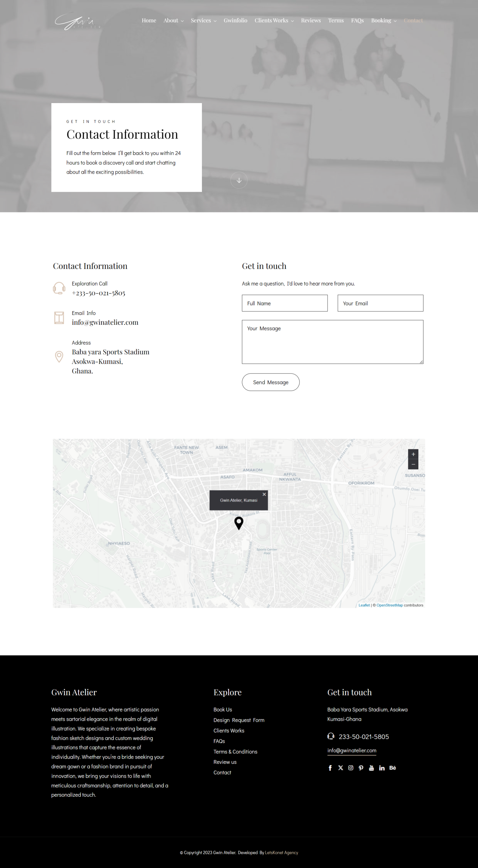Click the footer phone number 233-50-021-5805
Image resolution: width=478 pixels, height=868 pixels.
(x=364, y=736)
